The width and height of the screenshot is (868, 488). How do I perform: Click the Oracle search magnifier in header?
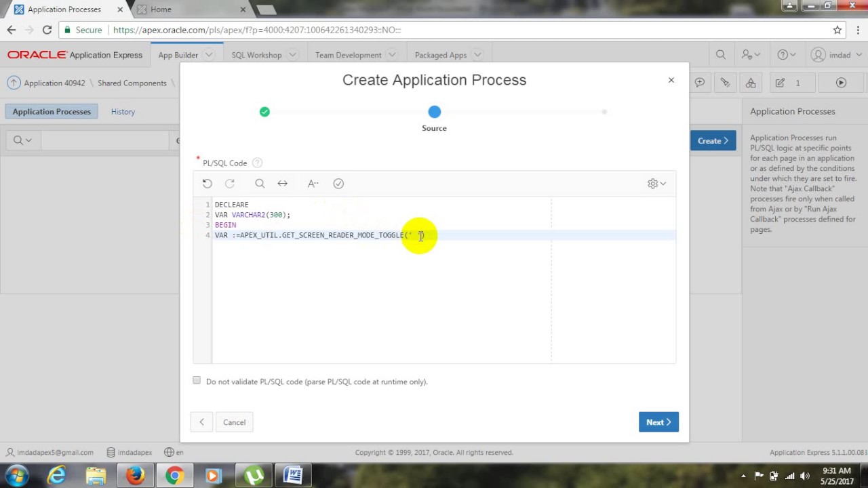click(x=721, y=55)
